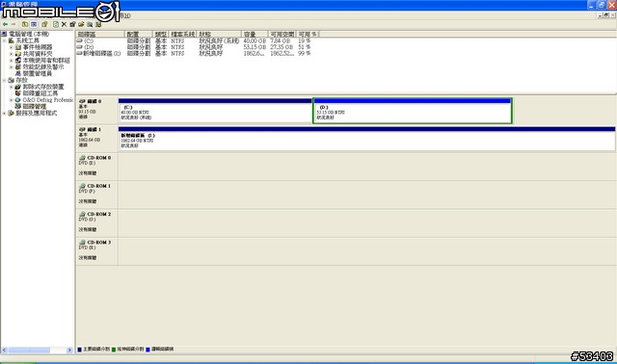The height and width of the screenshot is (364, 617).
Task: Click the tree pane horizontal scrollbar right arrow
Action: click(x=69, y=350)
